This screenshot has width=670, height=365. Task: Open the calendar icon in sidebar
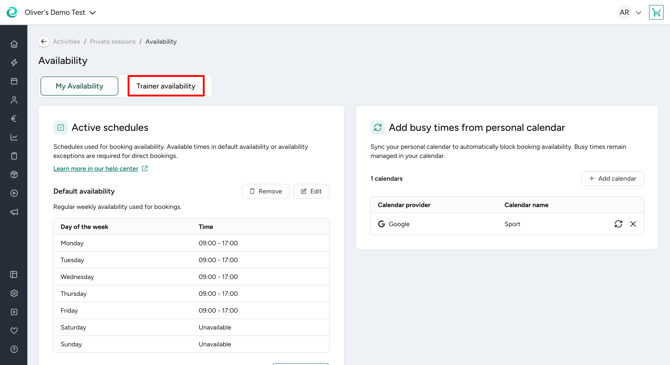pyautogui.click(x=14, y=81)
